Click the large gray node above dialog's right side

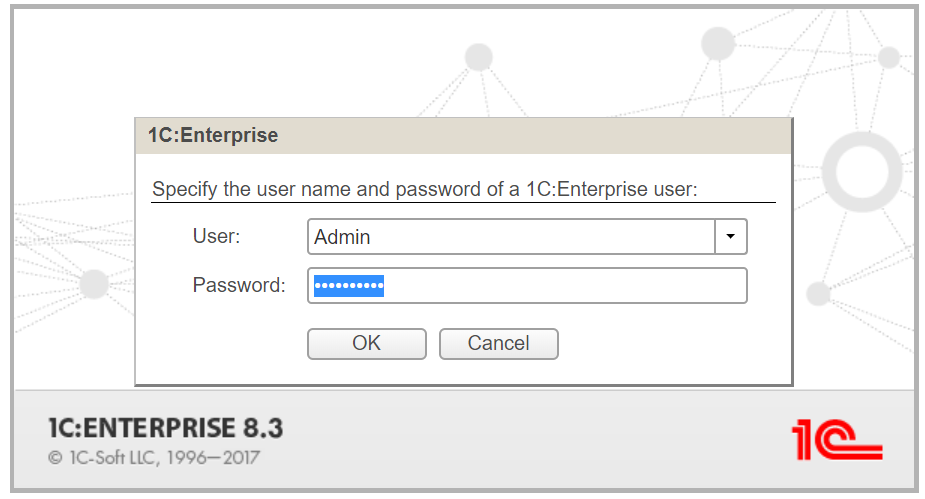[x=718, y=43]
